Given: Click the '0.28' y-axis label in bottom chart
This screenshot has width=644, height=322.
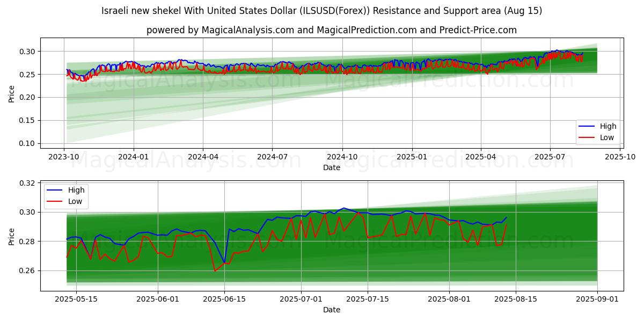Looking at the screenshot, I should point(28,241).
